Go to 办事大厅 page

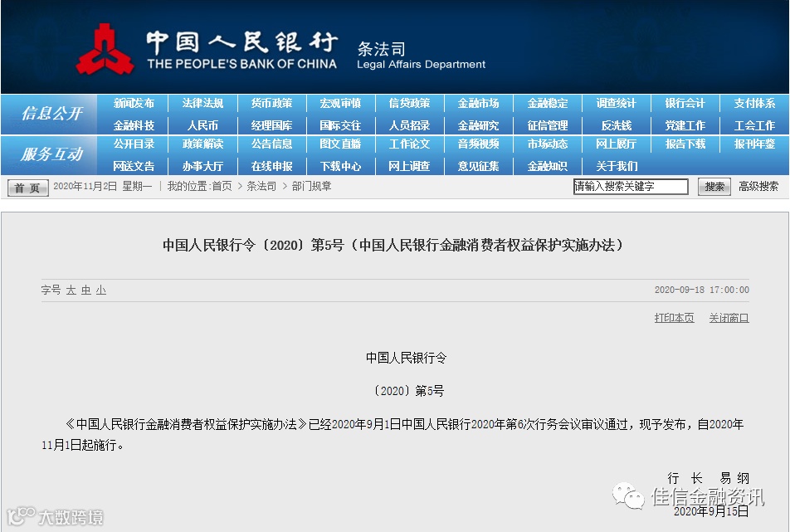point(202,166)
